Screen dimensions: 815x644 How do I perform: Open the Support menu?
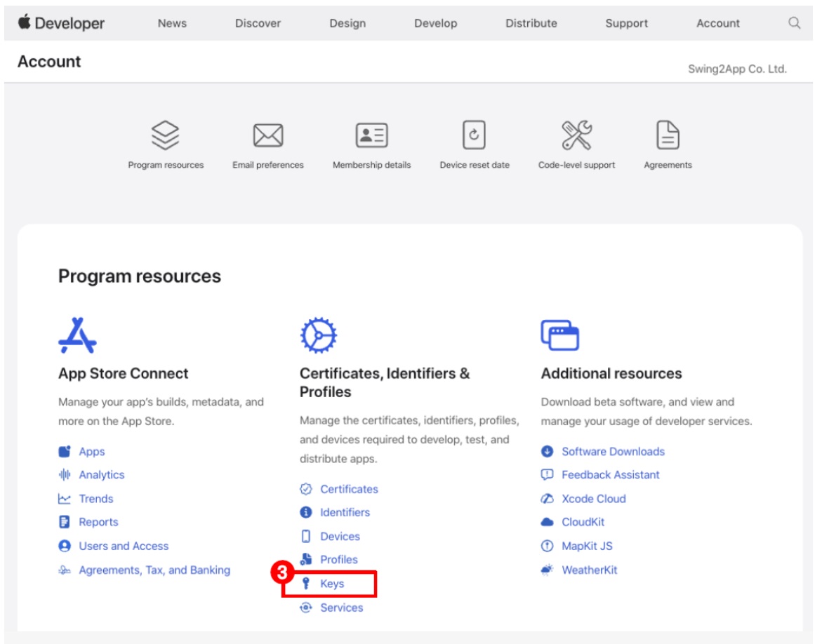[x=626, y=23]
